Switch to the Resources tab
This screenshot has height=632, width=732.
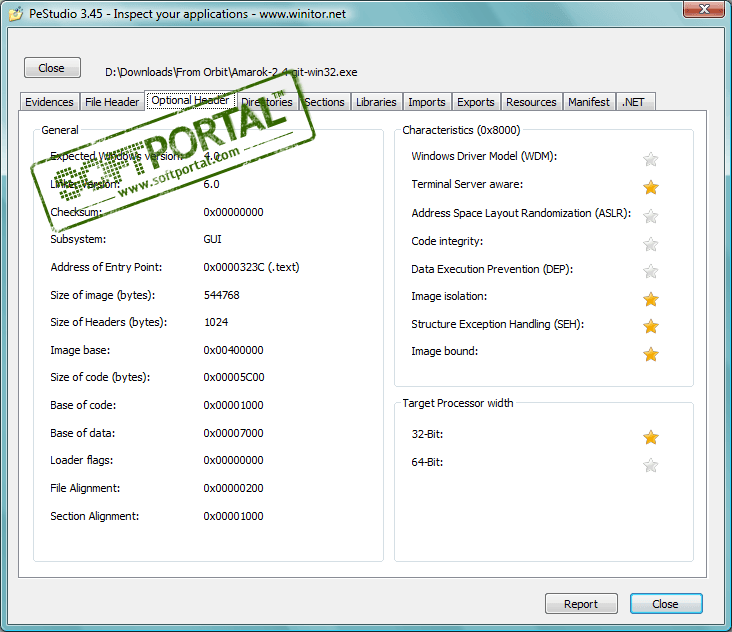click(531, 102)
